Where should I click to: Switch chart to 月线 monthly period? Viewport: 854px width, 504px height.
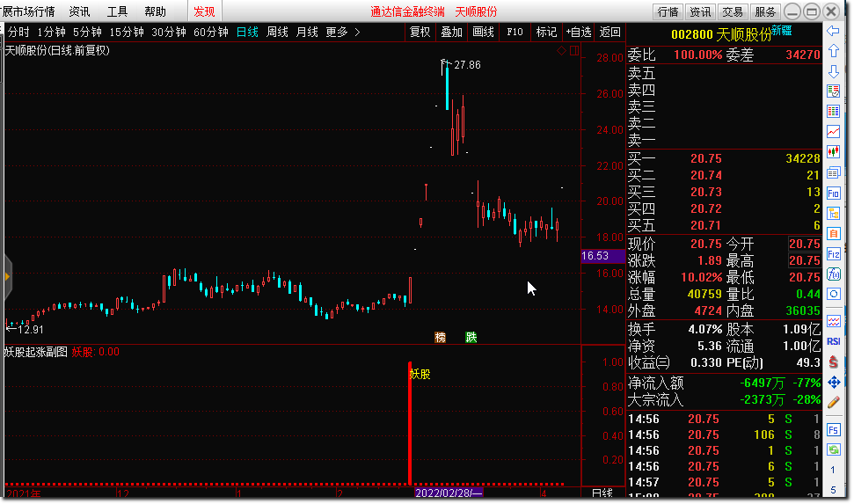(x=307, y=33)
